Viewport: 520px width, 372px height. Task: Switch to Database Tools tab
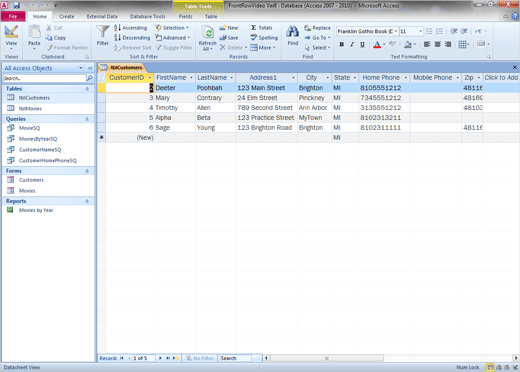147,16
